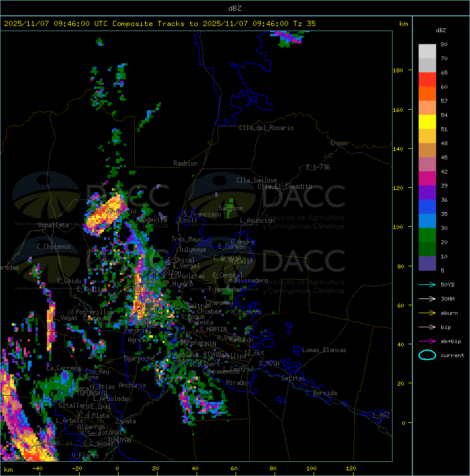
Task: Click the V_Flores map label
Action: coord(85,456)
